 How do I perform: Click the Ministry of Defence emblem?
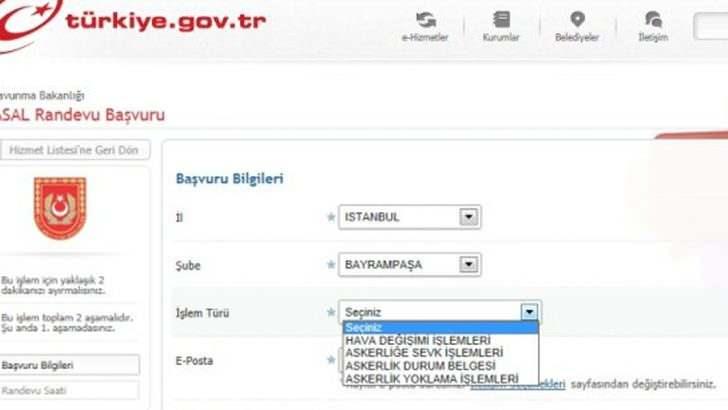coord(60,208)
